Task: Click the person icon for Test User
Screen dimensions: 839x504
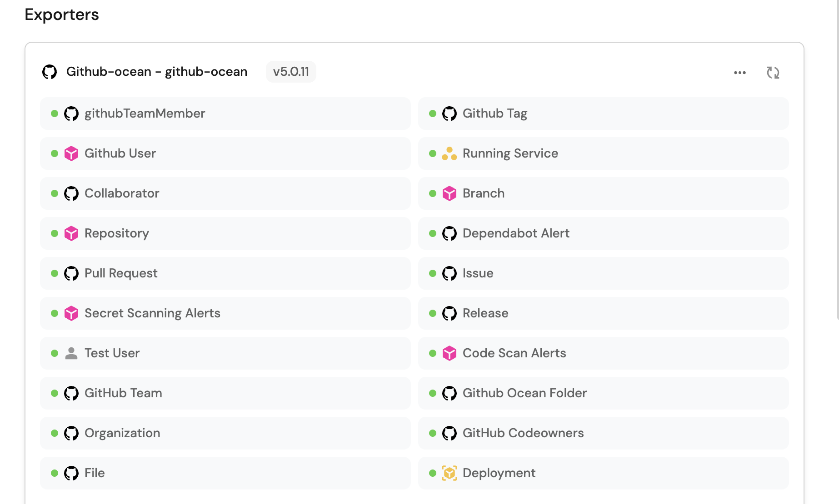Action: pyautogui.click(x=71, y=353)
